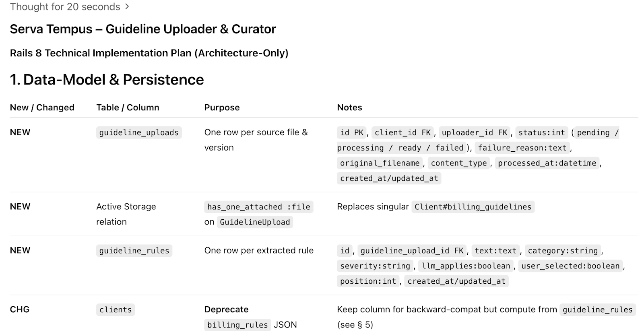Screen dimensions: 644x334
Task: Click the 'Deprecate' bold text
Action: [x=226, y=309]
